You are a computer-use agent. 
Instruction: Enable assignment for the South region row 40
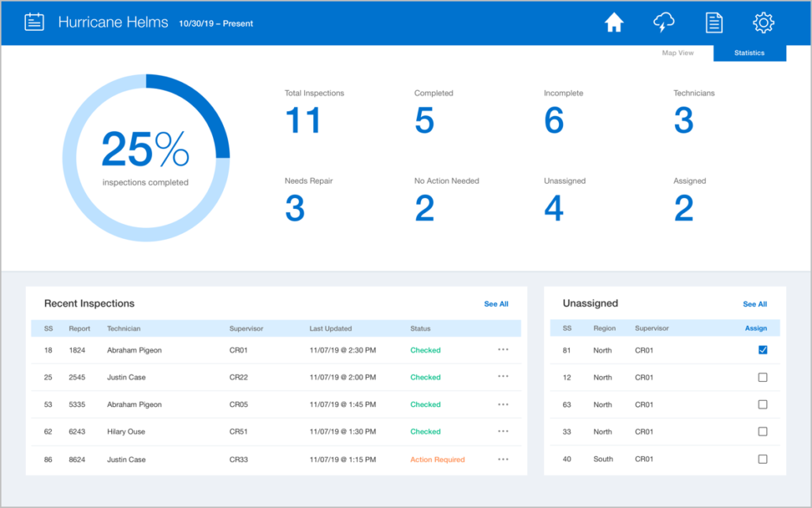tap(762, 458)
